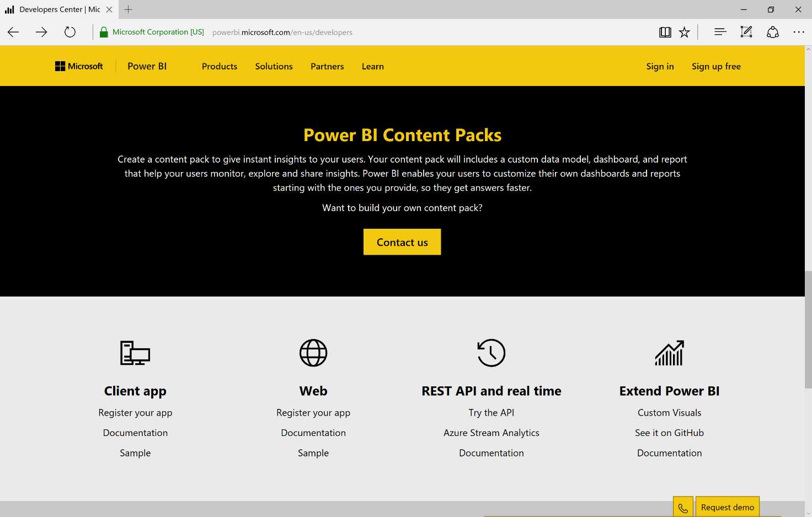This screenshot has width=812, height=517.
Task: Click the phone icon beside Request demo
Action: (x=682, y=507)
